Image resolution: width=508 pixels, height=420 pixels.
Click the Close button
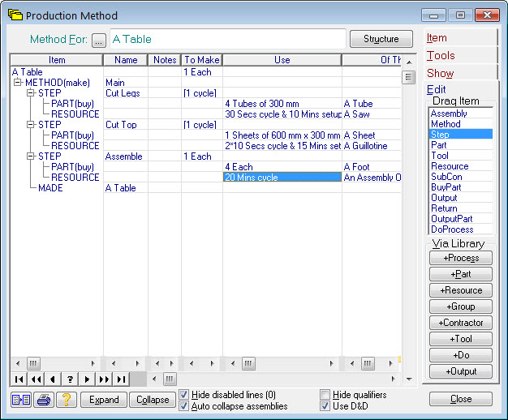pos(461,399)
